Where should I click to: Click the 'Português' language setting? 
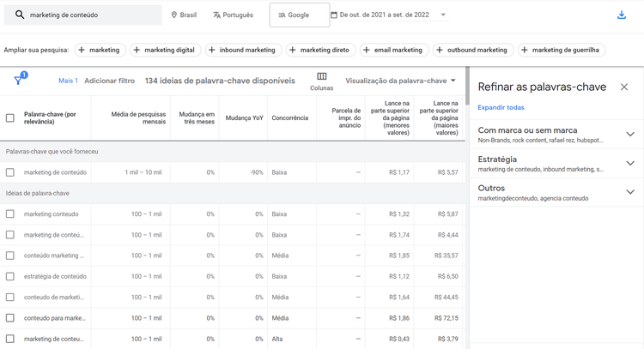click(x=233, y=15)
